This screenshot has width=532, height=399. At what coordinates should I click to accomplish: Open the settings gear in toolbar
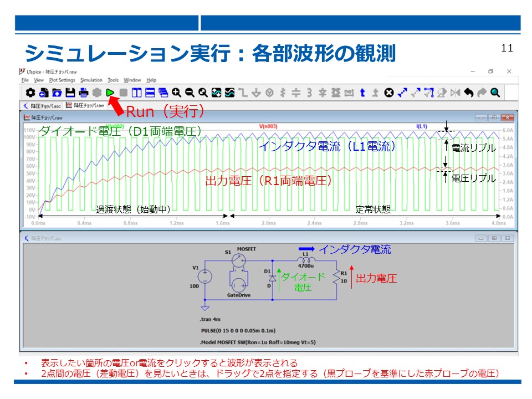tap(30, 93)
